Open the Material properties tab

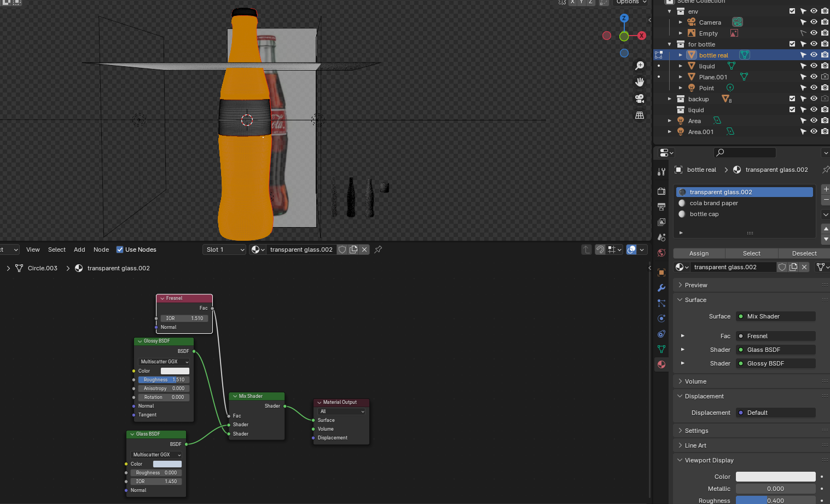661,364
